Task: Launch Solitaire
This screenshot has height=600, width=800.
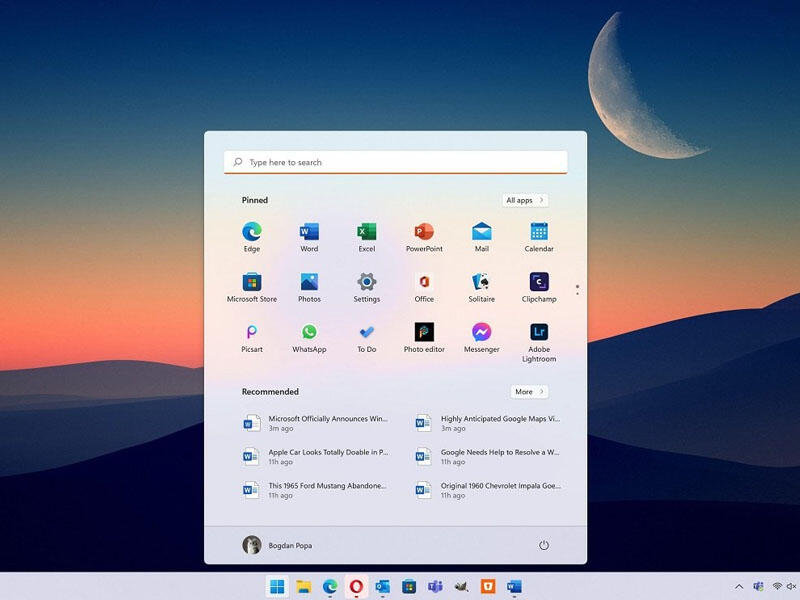Action: 482,288
